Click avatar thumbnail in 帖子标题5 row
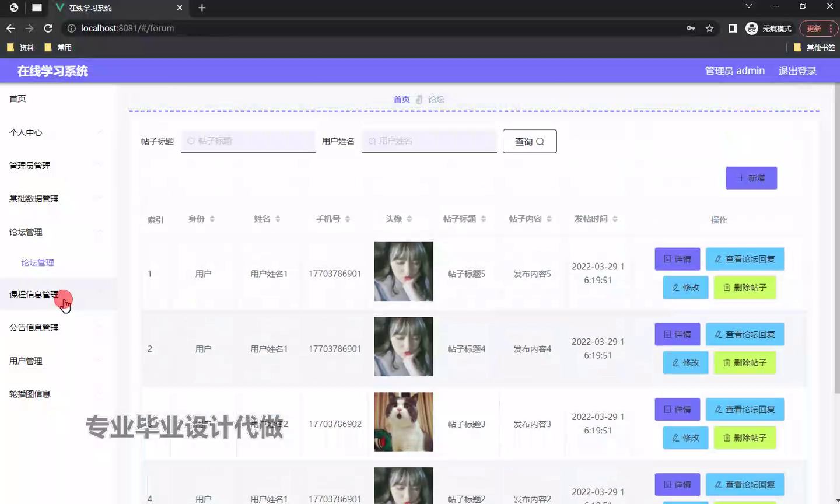This screenshot has height=504, width=840. coord(404,271)
